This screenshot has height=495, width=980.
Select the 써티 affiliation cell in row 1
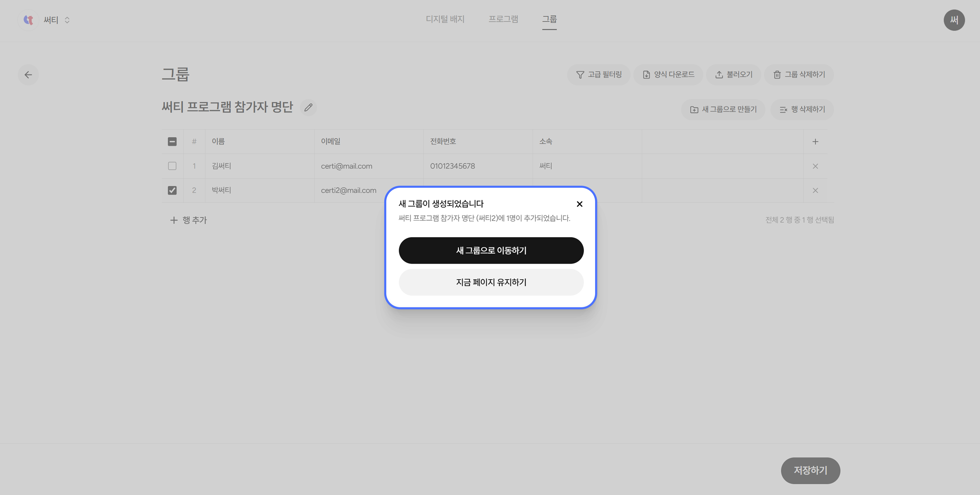click(x=587, y=166)
